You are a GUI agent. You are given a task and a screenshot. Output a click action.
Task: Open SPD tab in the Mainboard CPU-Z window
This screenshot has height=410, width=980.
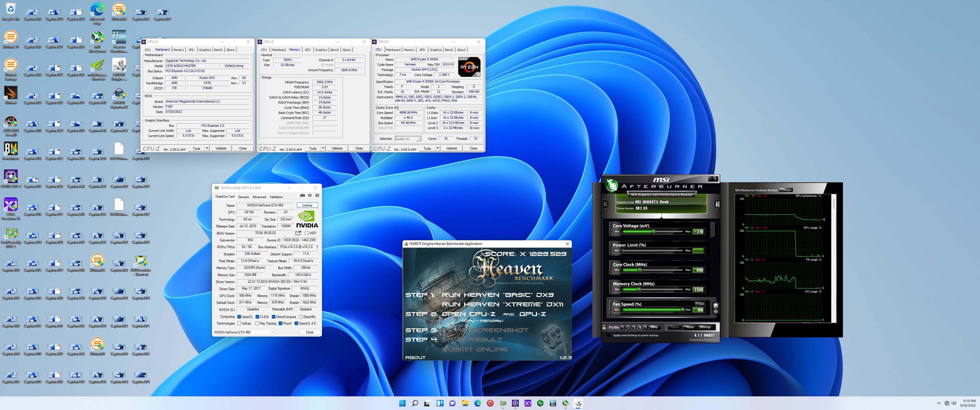tap(191, 50)
